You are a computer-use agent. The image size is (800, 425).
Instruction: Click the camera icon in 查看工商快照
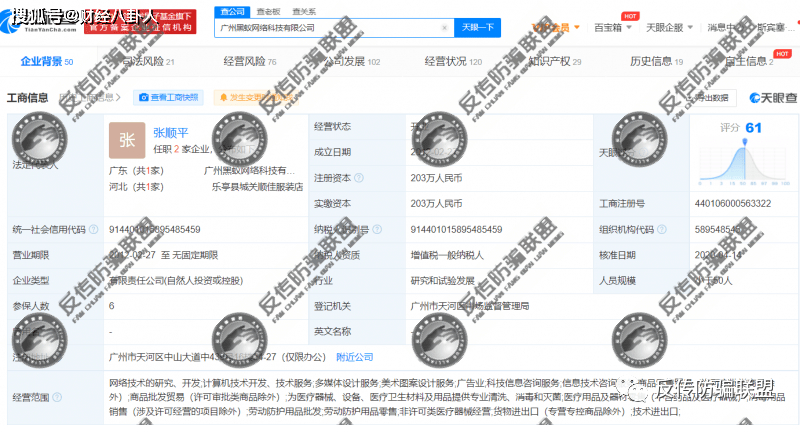click(144, 97)
